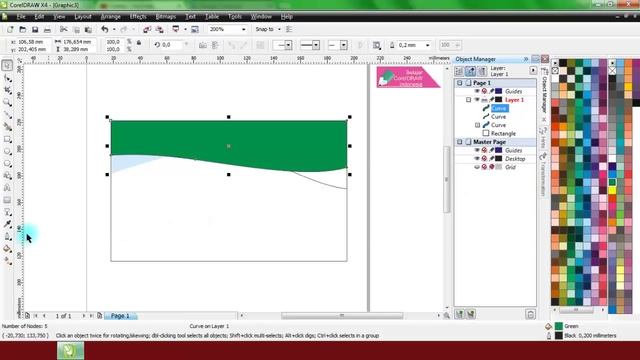640x360 pixels.
Task: Toggle the lock ratio padlock
Action: pos(139,43)
